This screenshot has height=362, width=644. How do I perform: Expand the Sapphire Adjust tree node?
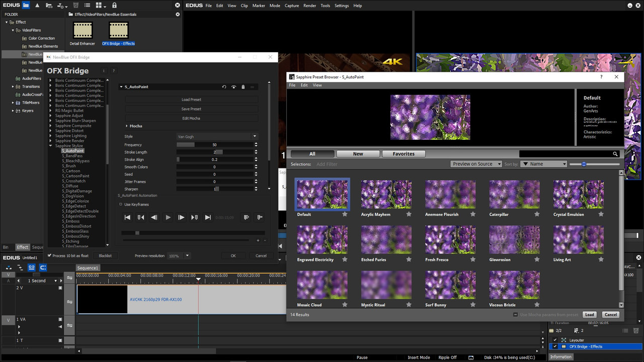51,116
